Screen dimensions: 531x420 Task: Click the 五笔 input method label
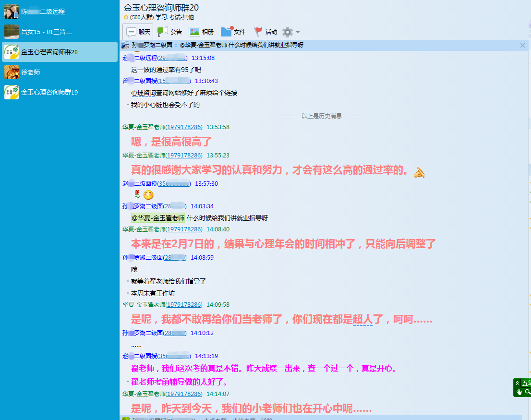click(x=526, y=383)
